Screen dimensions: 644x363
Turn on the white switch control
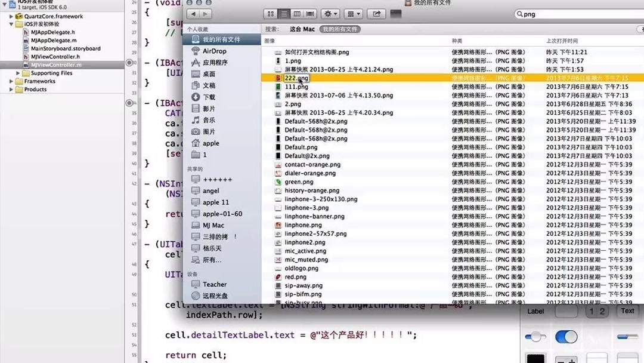(535, 336)
